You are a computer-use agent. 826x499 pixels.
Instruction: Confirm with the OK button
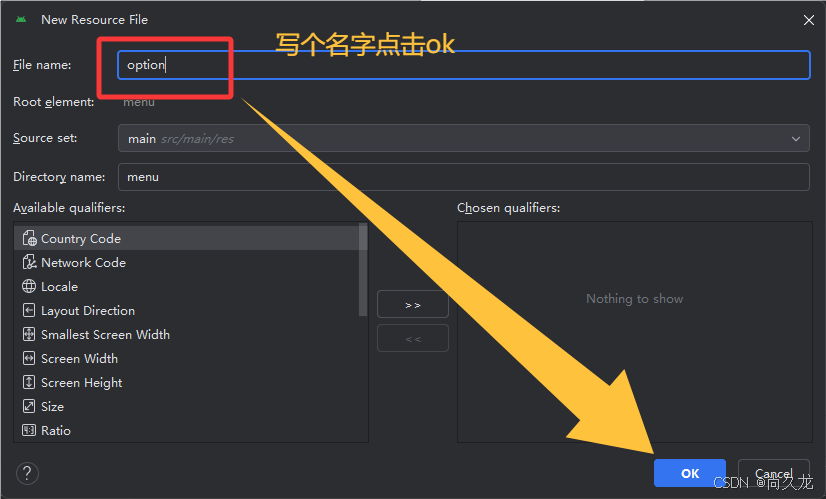click(x=690, y=473)
